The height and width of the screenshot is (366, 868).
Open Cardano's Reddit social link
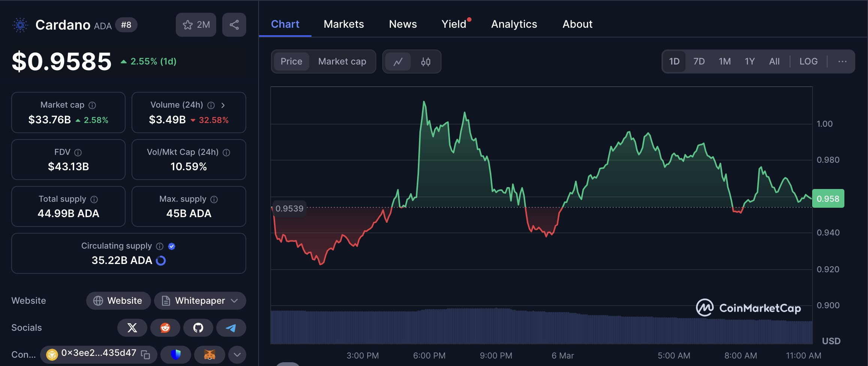(x=165, y=328)
